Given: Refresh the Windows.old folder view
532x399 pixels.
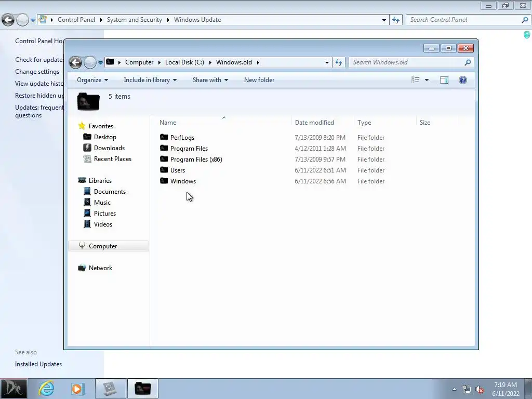Looking at the screenshot, I should coord(339,62).
